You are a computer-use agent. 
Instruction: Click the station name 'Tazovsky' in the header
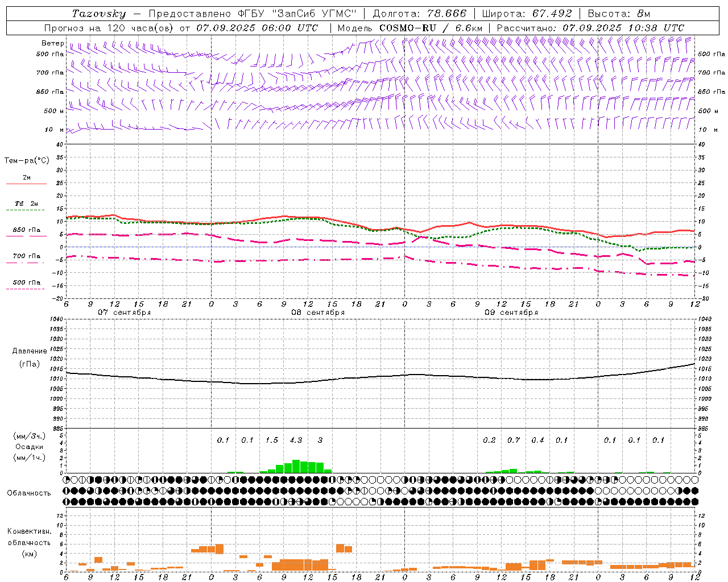pyautogui.click(x=99, y=14)
